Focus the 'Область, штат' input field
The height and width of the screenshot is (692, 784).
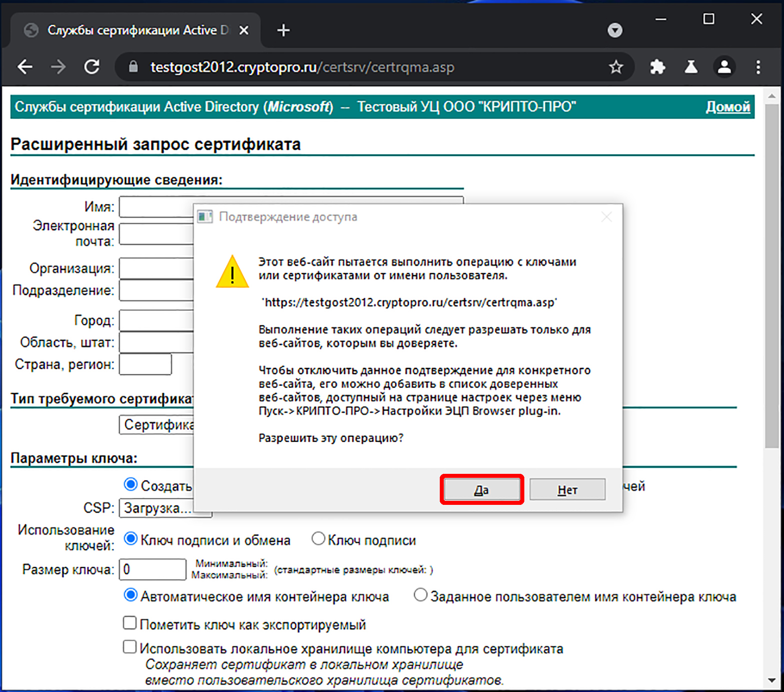click(156, 343)
